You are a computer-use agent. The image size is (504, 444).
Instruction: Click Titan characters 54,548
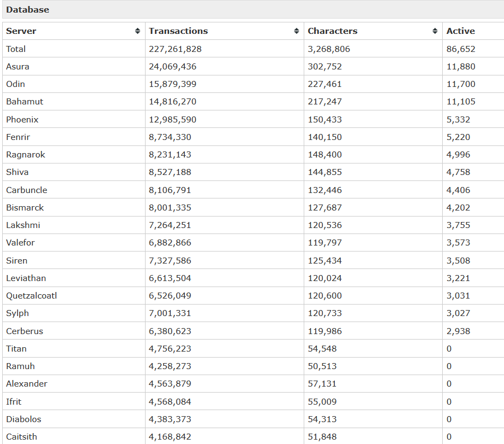[x=322, y=348]
